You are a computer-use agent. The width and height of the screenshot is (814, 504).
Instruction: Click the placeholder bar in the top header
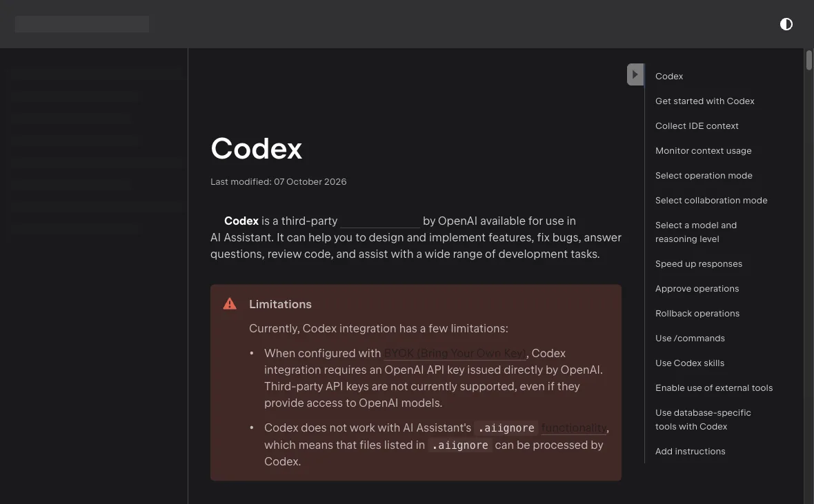[82, 24]
